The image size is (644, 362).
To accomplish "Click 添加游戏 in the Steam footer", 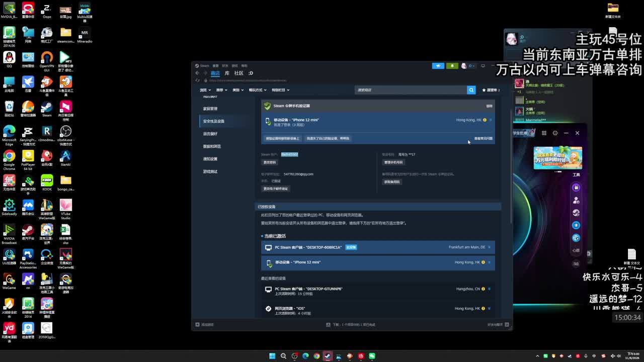I will click(205, 325).
